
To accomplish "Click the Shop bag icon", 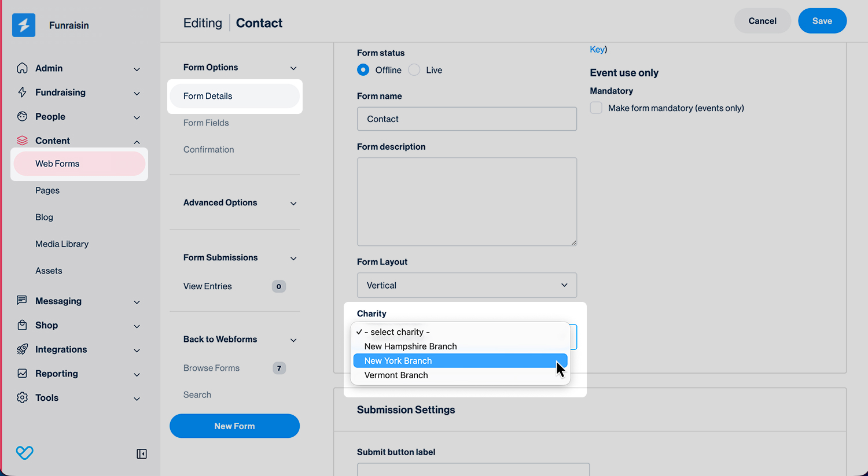I will 22,325.
